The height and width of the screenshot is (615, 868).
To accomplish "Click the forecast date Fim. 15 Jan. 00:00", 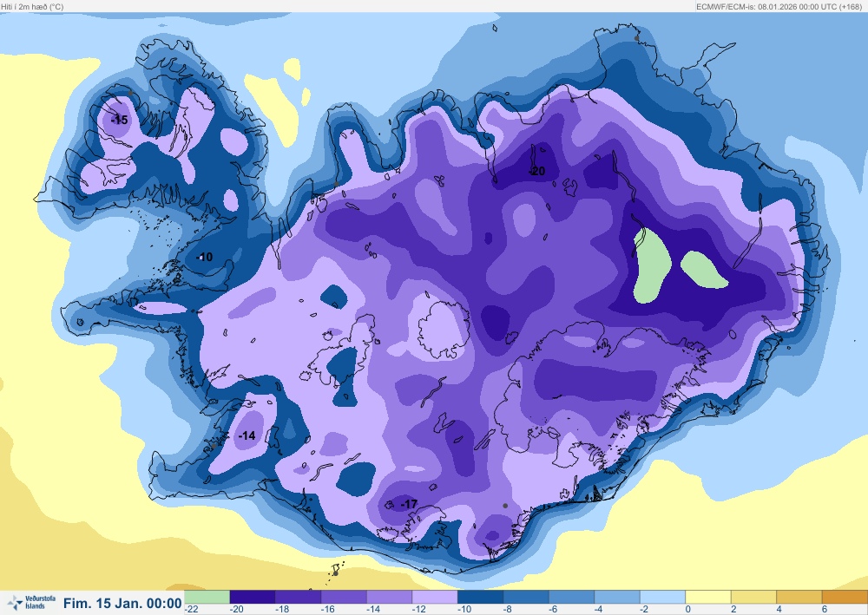I will tap(122, 603).
